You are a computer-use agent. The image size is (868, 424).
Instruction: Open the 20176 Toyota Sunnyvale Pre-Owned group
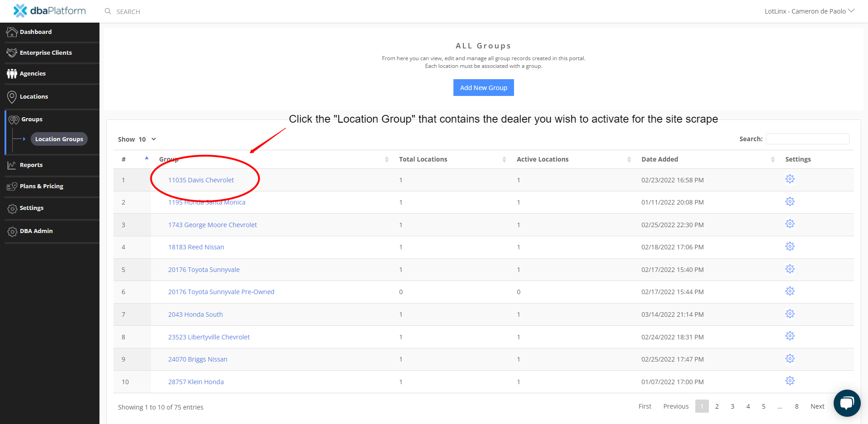(221, 292)
